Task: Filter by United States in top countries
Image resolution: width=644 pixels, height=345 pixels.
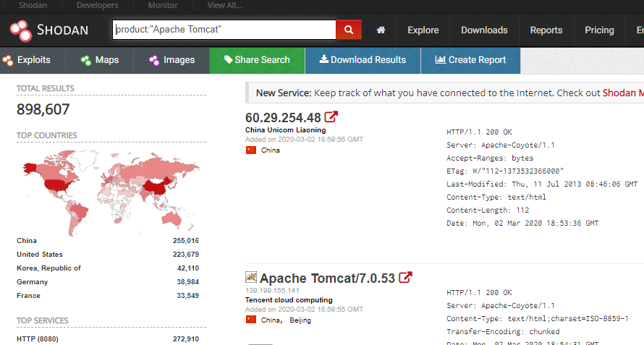Action: click(x=40, y=255)
